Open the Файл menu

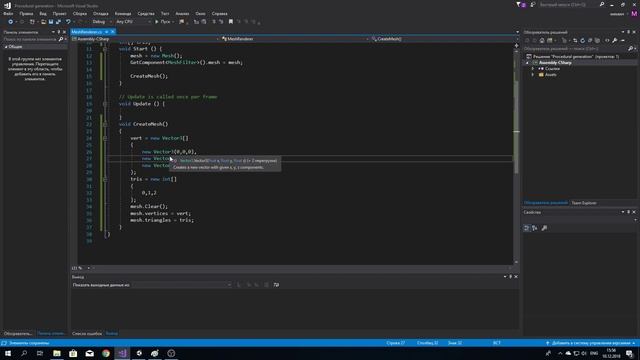(8, 13)
